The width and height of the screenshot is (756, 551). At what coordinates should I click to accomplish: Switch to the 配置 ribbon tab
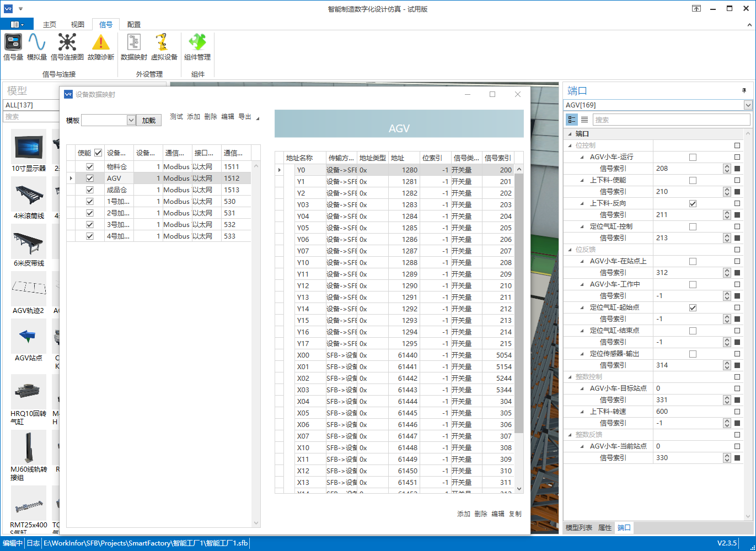click(x=133, y=24)
